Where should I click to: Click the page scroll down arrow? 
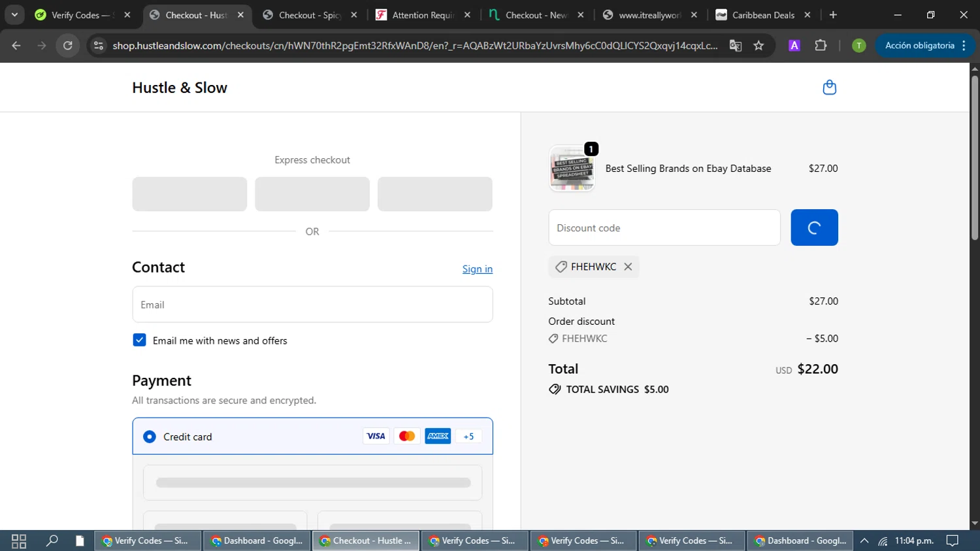click(975, 524)
